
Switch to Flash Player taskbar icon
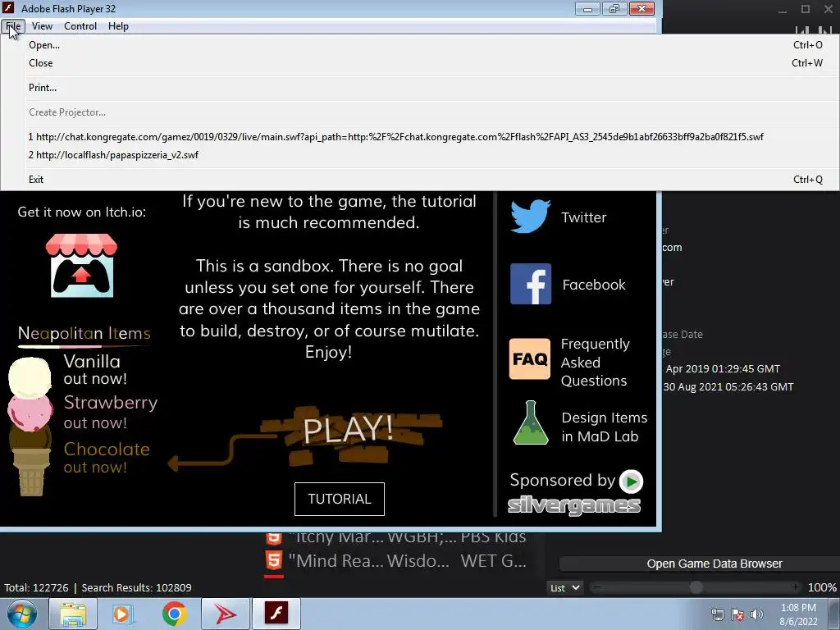[x=276, y=614]
